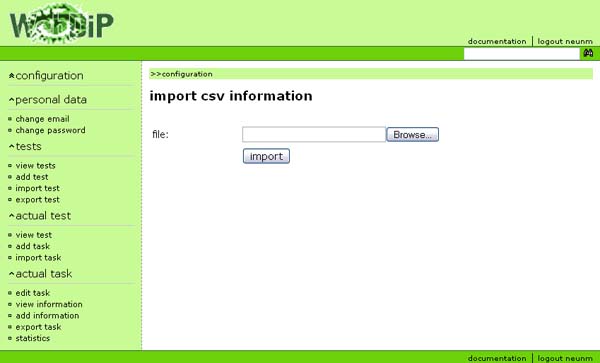This screenshot has width=600, height=363.
Task: Click logout neunm in footer
Action: (x=565, y=358)
